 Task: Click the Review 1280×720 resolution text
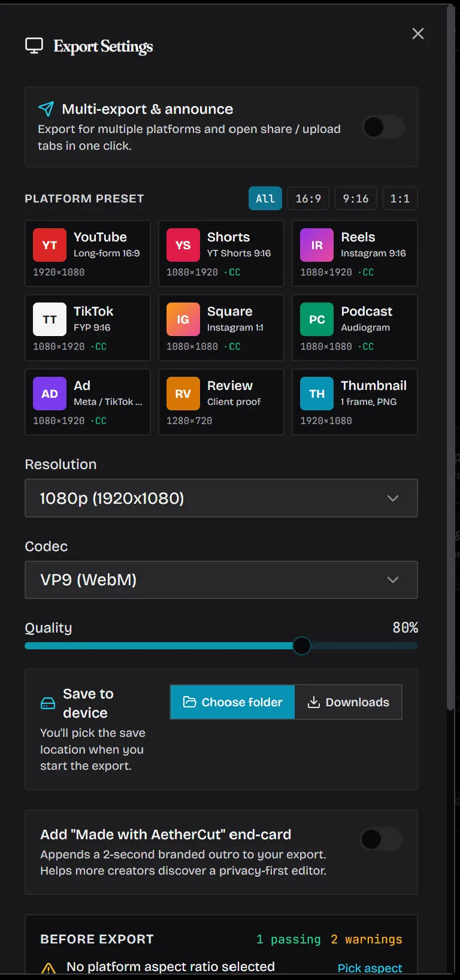189,421
